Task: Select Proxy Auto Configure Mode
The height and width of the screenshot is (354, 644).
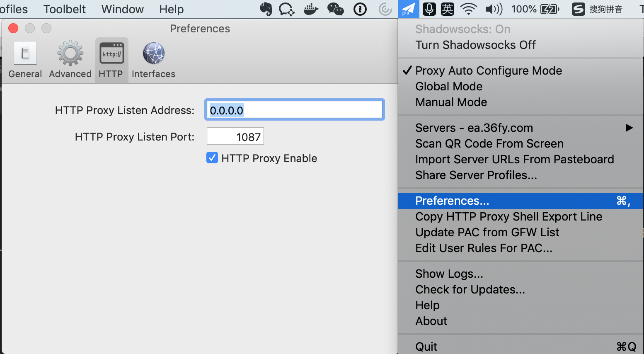Action: (x=488, y=70)
